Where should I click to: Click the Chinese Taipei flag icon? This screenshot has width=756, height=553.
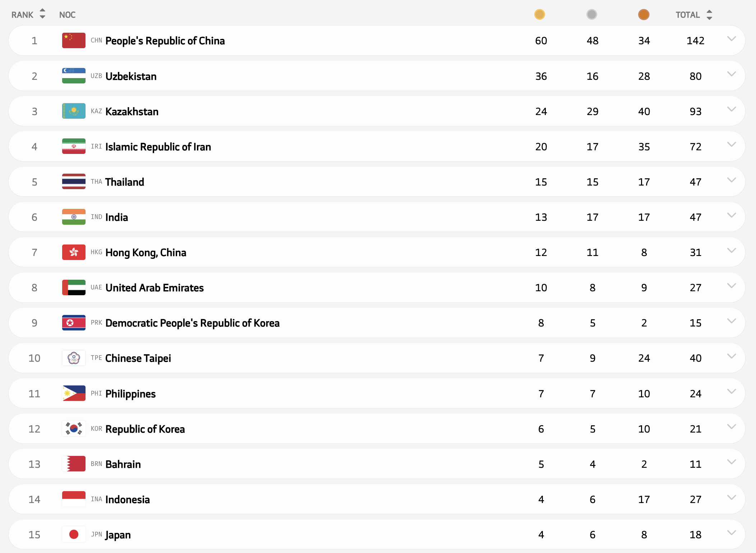point(74,358)
